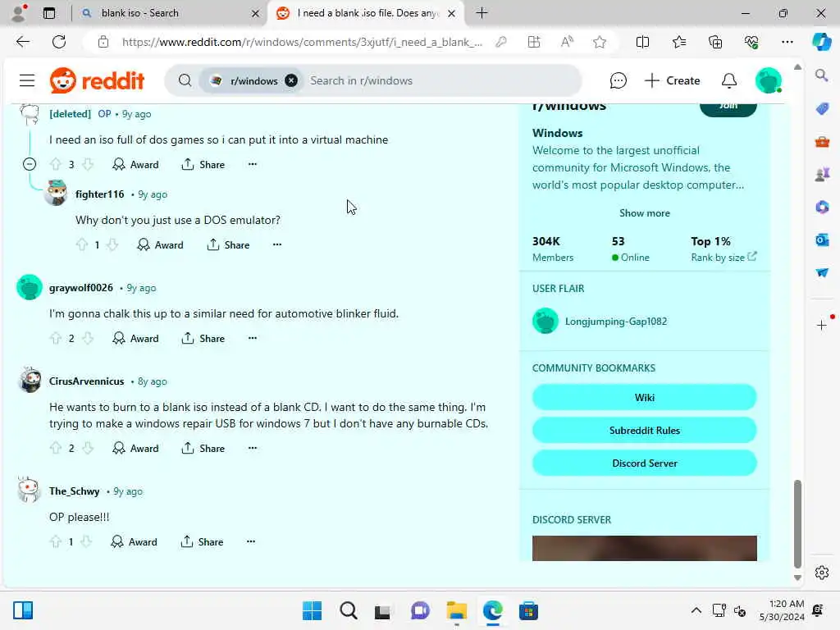
Task: Customize the Edge sidebar with plus
Action: click(x=821, y=325)
